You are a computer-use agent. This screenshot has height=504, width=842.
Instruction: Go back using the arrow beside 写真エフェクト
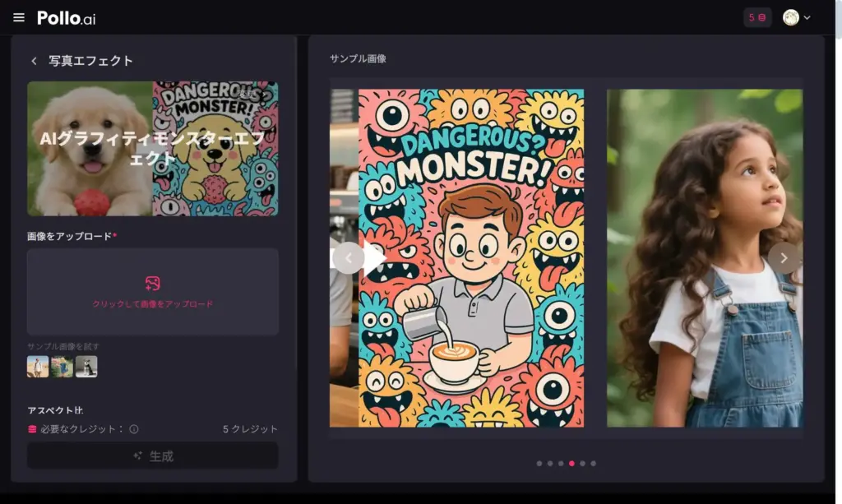pyautogui.click(x=34, y=61)
